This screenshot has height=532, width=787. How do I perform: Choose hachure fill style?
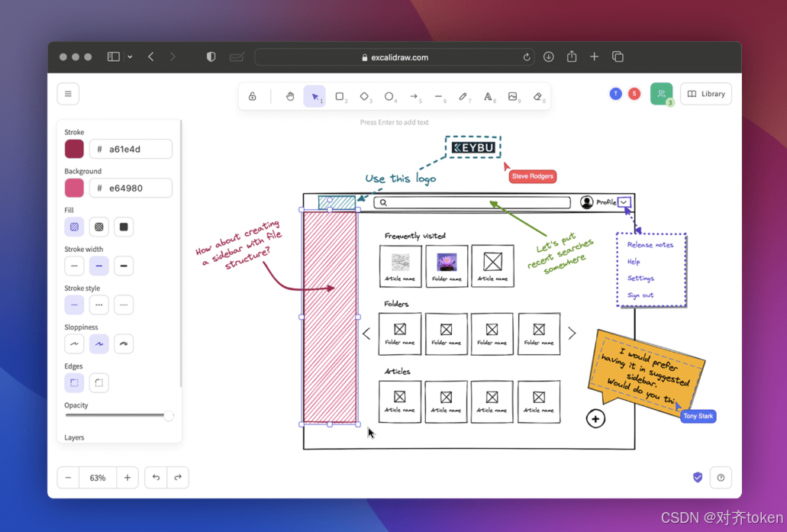pos(74,227)
